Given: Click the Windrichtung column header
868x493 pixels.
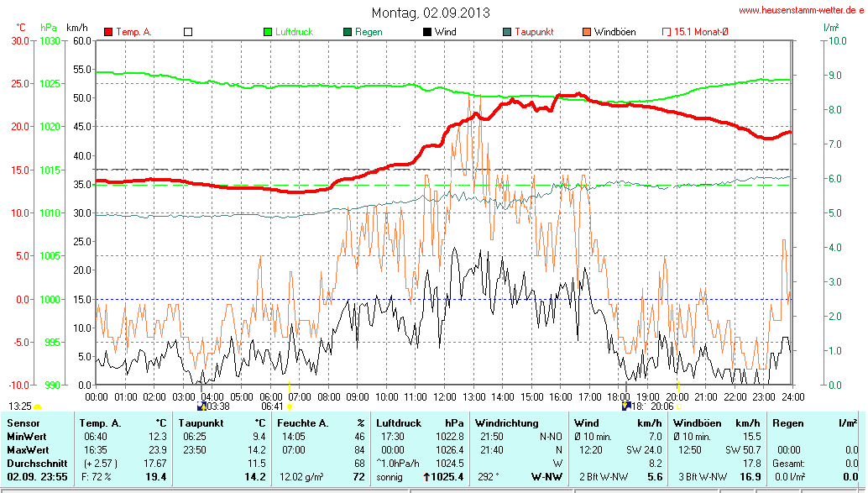Looking at the screenshot, I should coord(507,422).
